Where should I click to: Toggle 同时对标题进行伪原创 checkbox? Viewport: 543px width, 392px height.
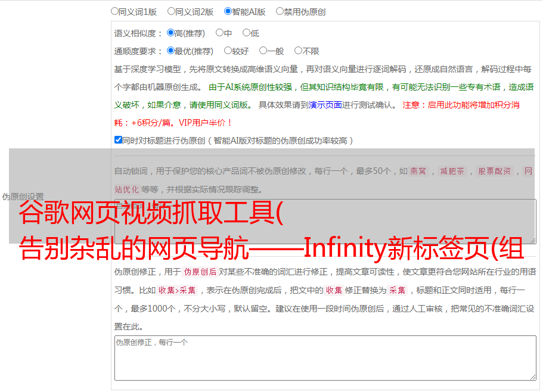coord(118,140)
